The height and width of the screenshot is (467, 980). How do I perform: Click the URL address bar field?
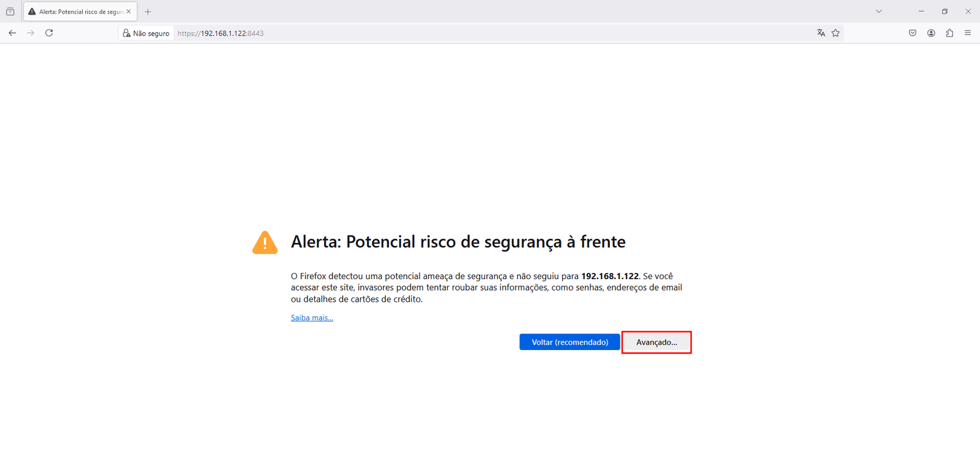[x=490, y=33]
